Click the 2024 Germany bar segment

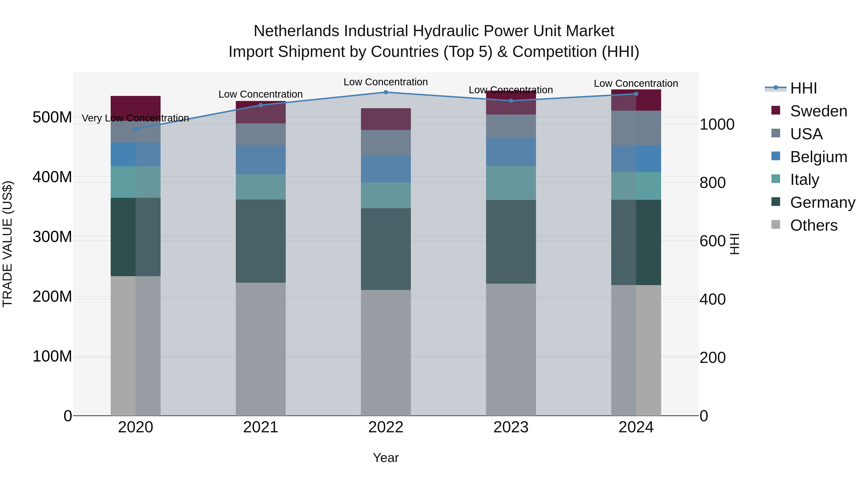coord(636,242)
